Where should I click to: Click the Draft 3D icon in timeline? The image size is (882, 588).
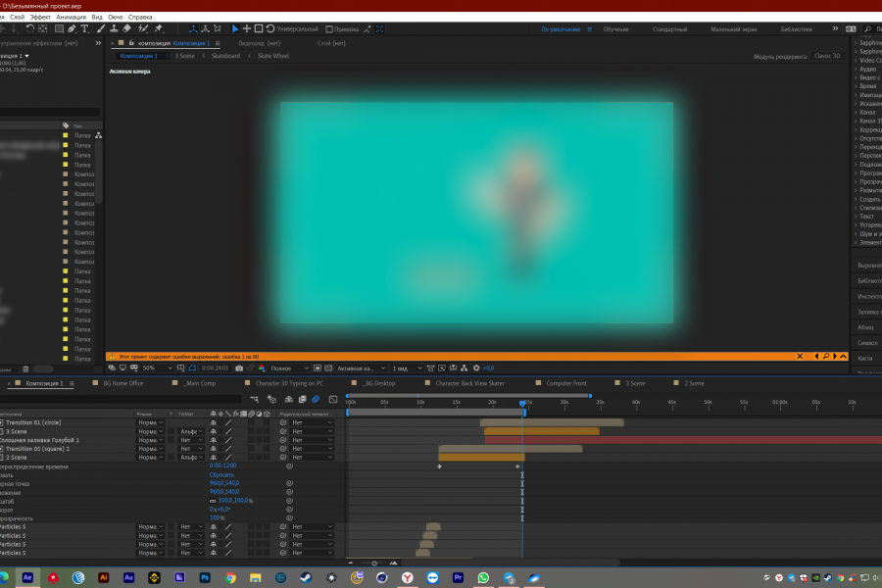[x=271, y=400]
